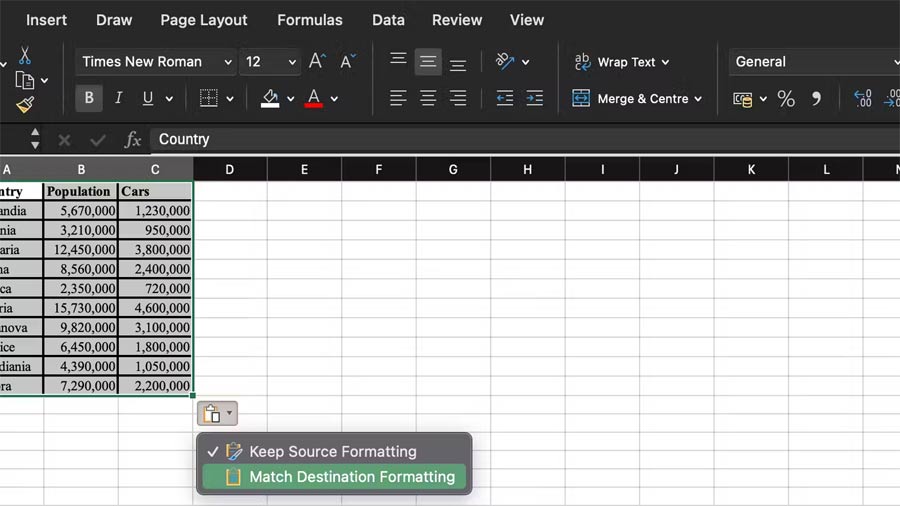Image resolution: width=900 pixels, height=506 pixels.
Task: Click cell showing 4,600,000
Action: coord(155,308)
